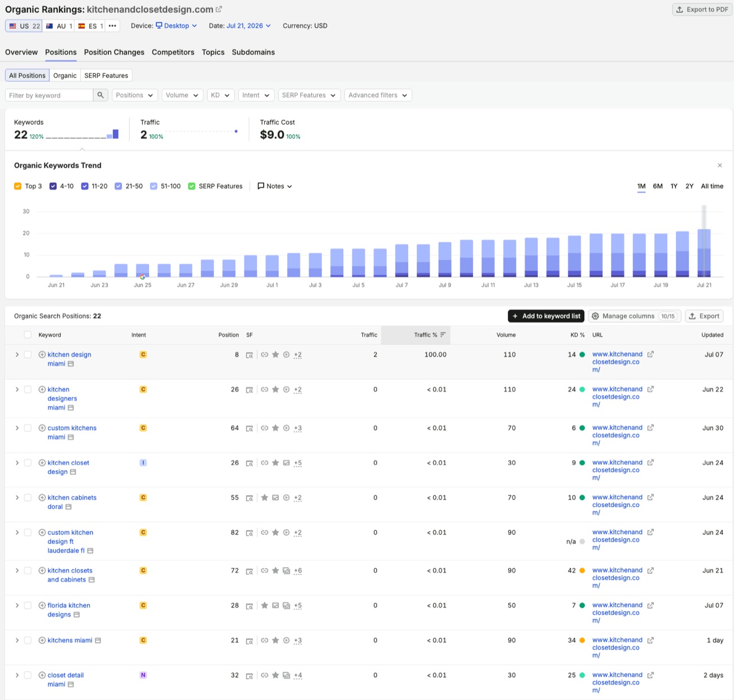Screen dimensions: 734x700
Task: Toggle SERP Features legend checkbox
Action: point(192,186)
